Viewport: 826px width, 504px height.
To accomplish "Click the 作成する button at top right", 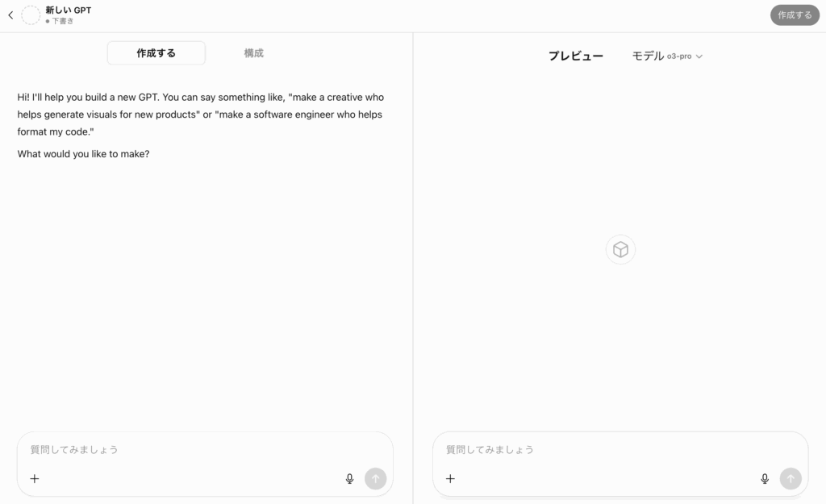I will [795, 15].
